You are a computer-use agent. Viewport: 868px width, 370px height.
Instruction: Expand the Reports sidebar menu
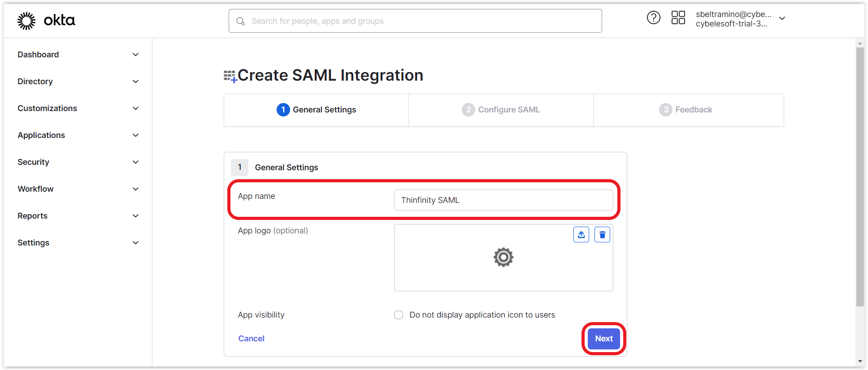pyautogui.click(x=78, y=216)
